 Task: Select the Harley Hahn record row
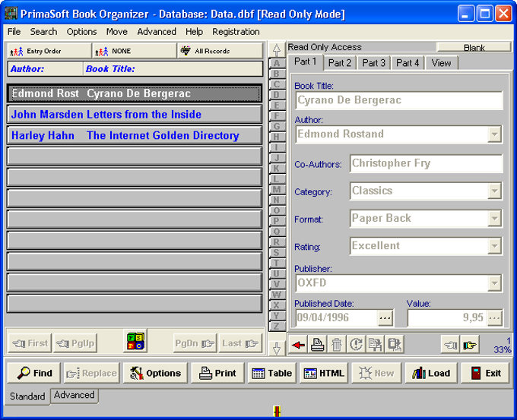pos(135,136)
